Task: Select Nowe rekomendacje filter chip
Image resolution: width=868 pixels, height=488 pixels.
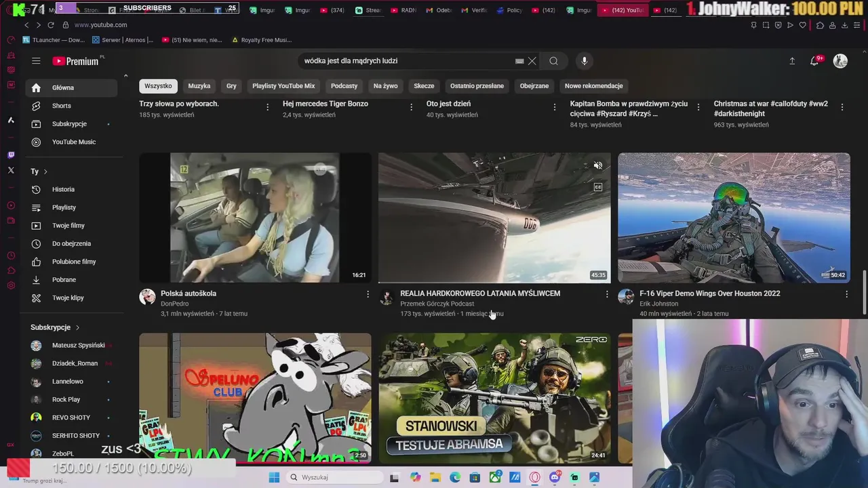Action: tap(593, 86)
